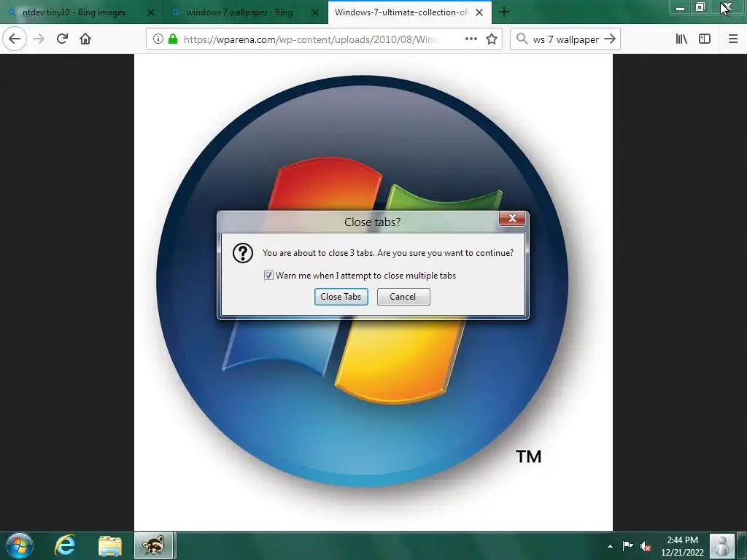This screenshot has height=560, width=747.
Task: Submit search with the go arrow
Action: click(610, 39)
